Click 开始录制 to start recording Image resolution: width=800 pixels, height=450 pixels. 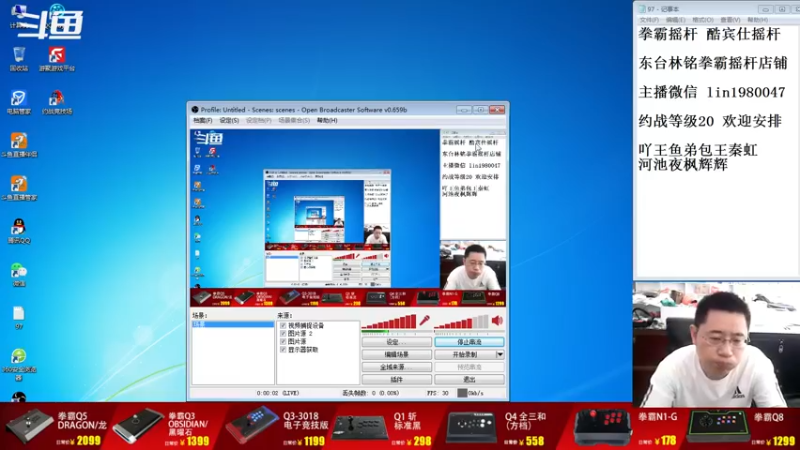click(465, 354)
